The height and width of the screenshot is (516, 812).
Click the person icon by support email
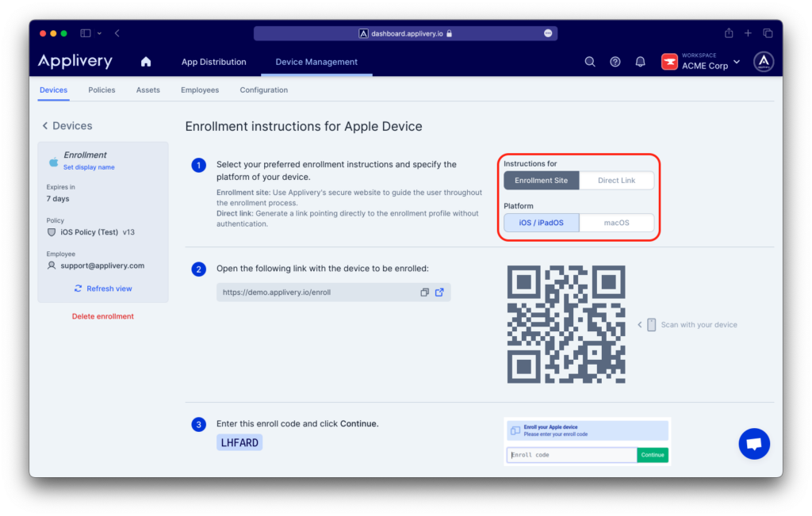(x=52, y=266)
